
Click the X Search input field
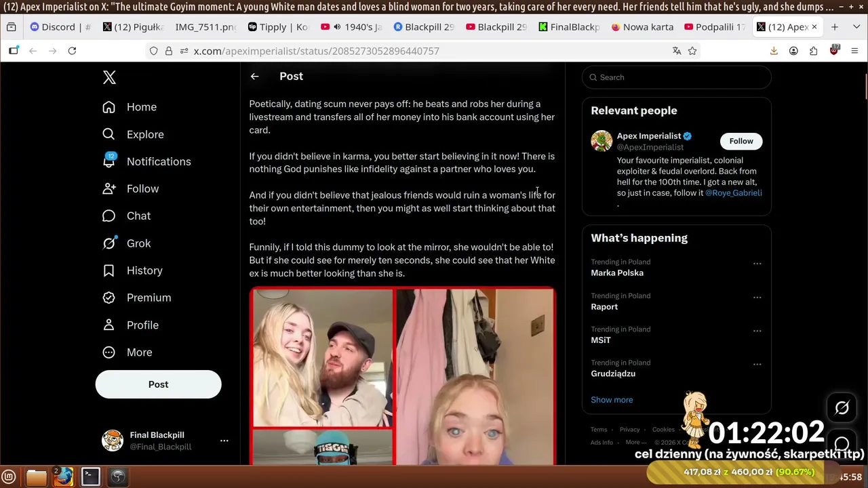677,77
